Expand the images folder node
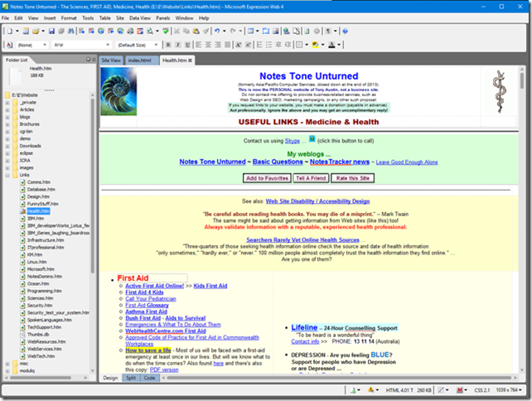Image resolution: width=532 pixels, height=401 pixels. [x=7, y=167]
